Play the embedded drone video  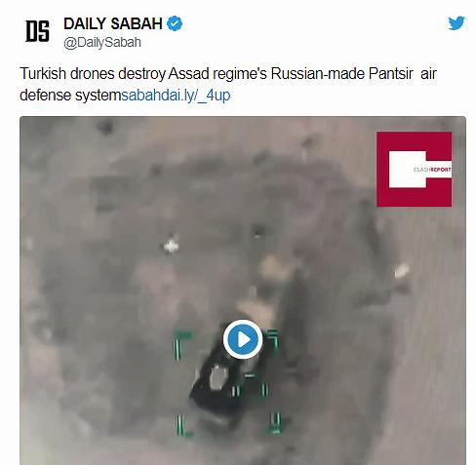pos(243,339)
